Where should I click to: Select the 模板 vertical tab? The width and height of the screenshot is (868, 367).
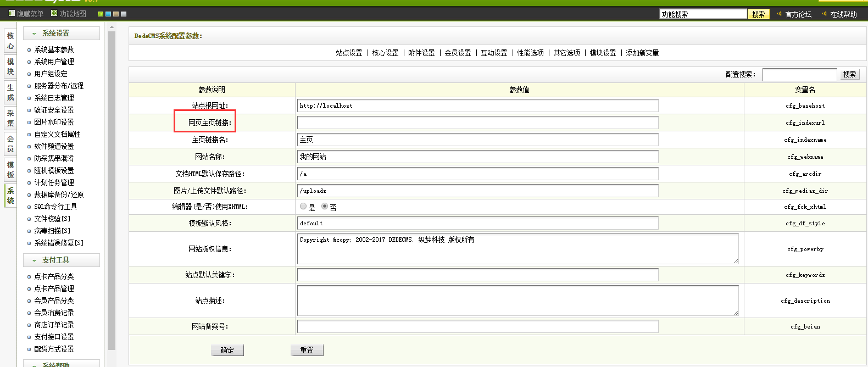(10, 170)
